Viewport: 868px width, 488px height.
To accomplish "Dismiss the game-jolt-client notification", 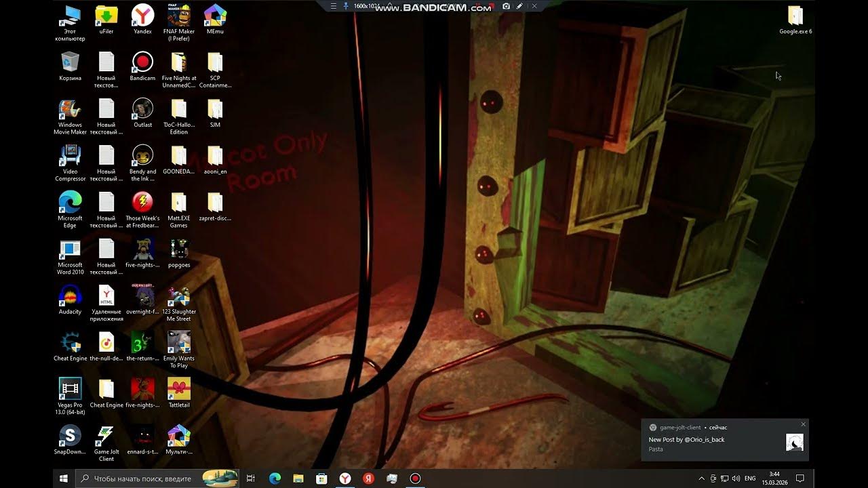I will [x=804, y=424].
